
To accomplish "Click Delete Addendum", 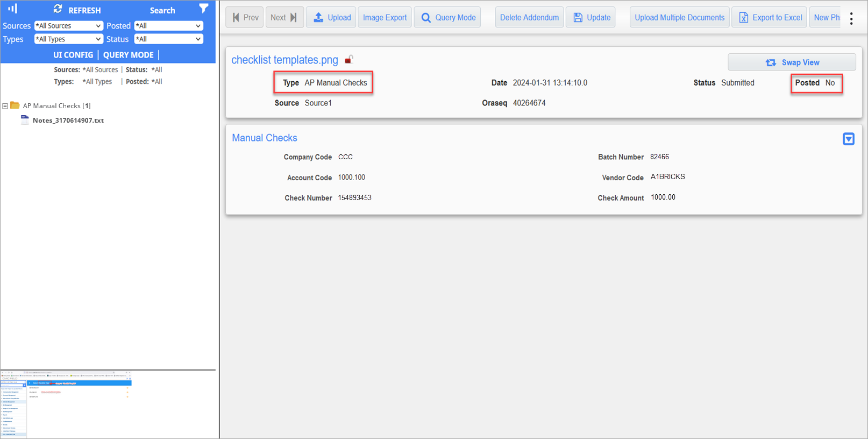I will 529,17.
